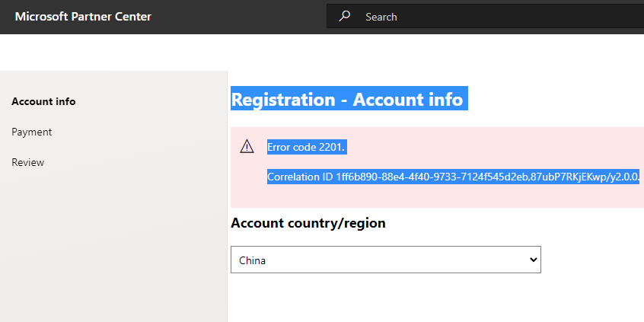Click the Error code 2201 text

306,147
